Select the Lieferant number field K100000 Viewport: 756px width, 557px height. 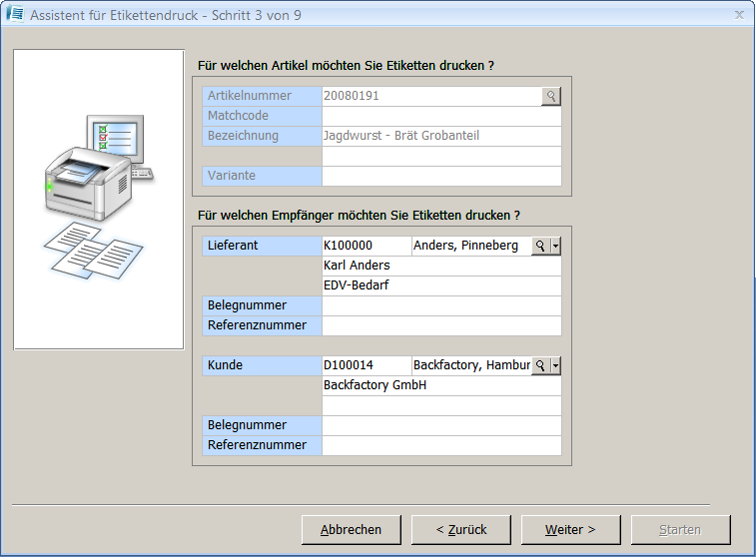click(x=366, y=246)
